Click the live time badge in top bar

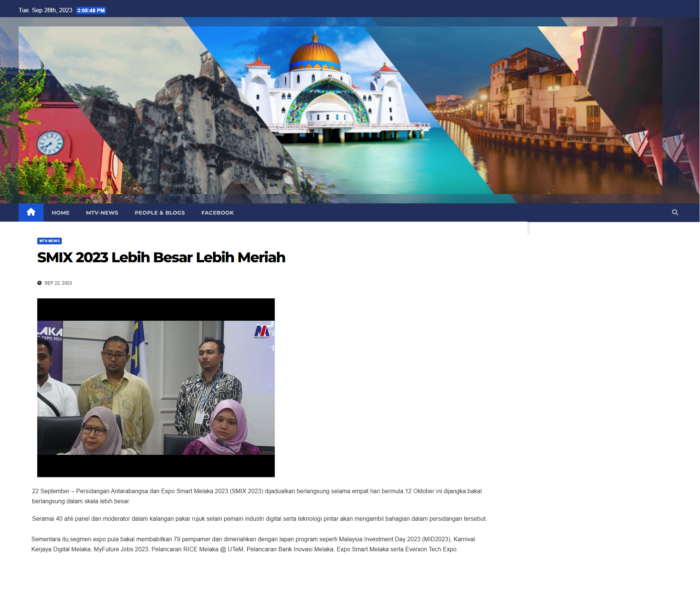pos(91,10)
